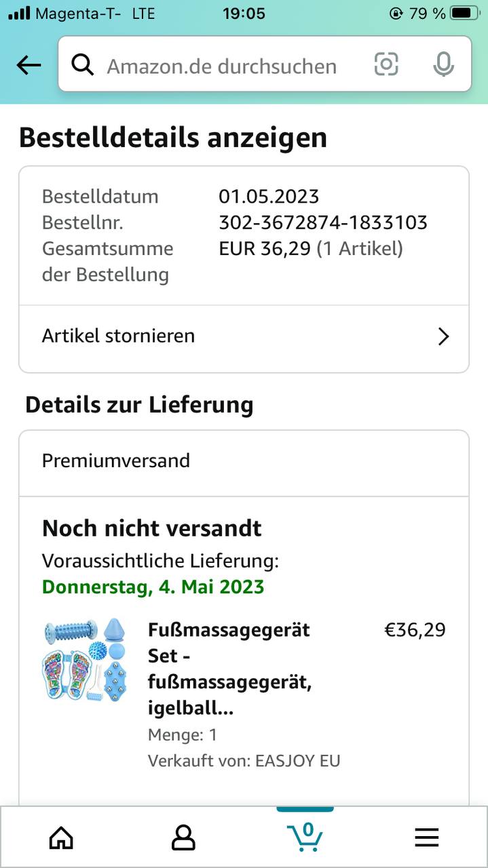Tap the delivery date Donnerstag, 4. Mai 2023

tap(153, 587)
